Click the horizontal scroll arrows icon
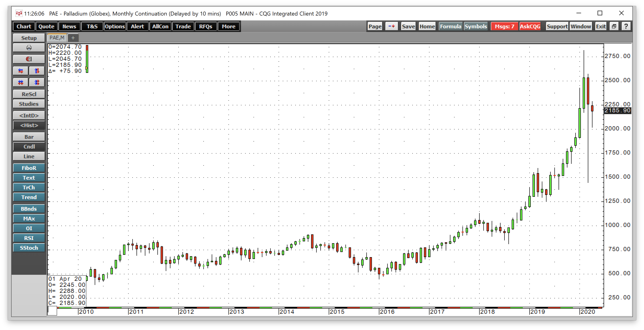This screenshot has width=644, height=330. tap(21, 71)
